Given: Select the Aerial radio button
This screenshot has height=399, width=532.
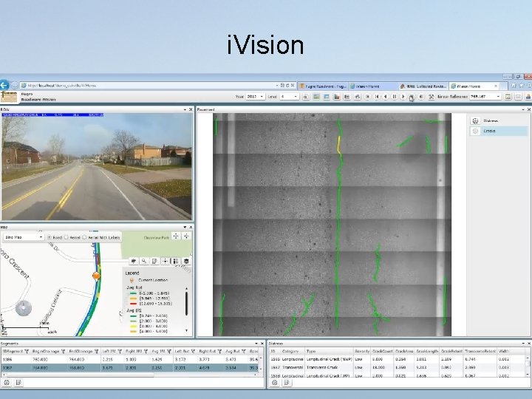Looking at the screenshot, I should [x=67, y=237].
